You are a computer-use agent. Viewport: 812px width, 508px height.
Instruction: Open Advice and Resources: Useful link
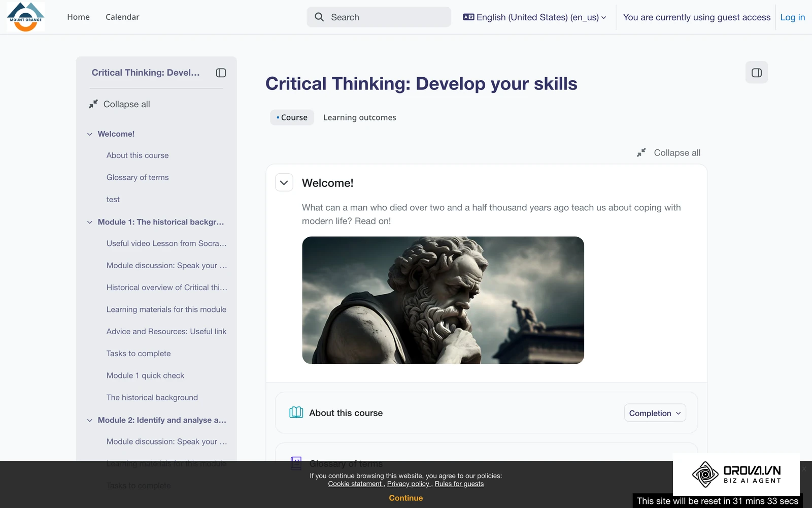166,331
